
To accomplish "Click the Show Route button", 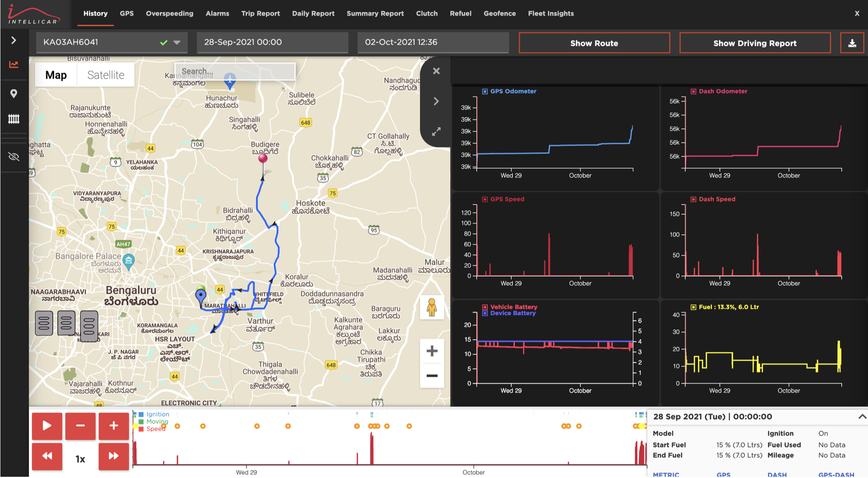I will coord(594,43).
